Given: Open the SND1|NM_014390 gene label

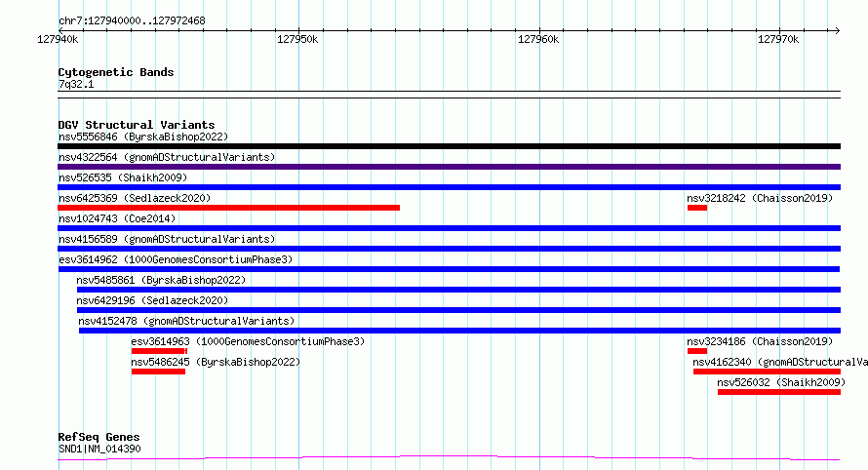Looking at the screenshot, I should point(99,449).
